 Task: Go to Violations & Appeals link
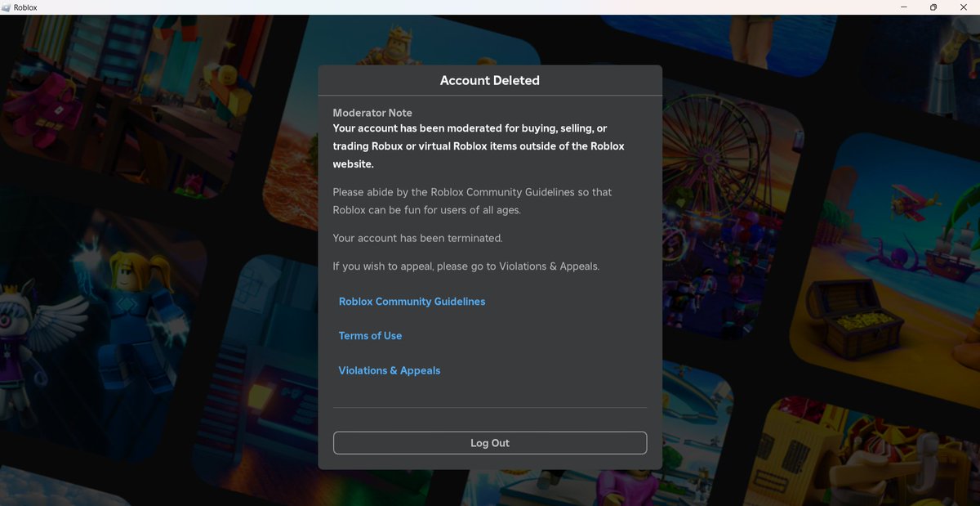(x=390, y=370)
